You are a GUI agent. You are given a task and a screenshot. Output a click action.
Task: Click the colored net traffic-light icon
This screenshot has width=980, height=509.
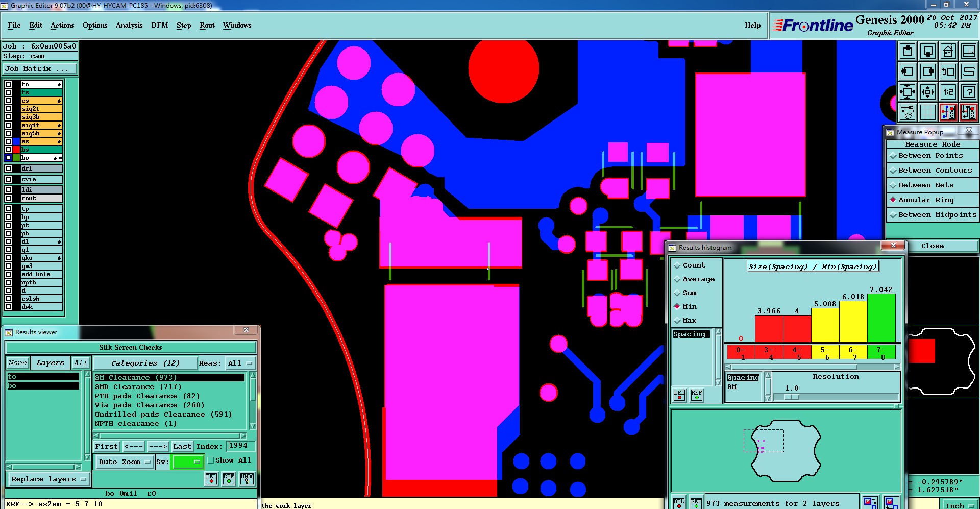tap(948, 112)
